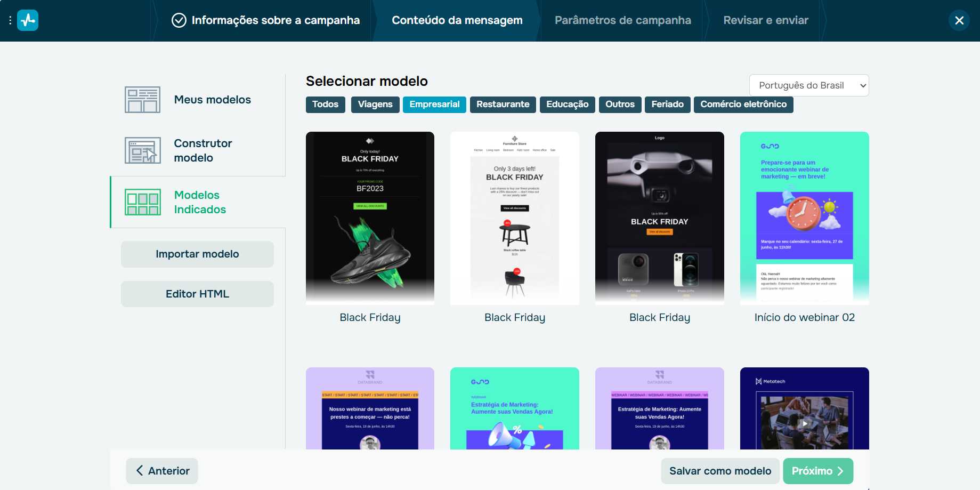Choose the purple 'Estratégia de Marketing' webinar template
Image resolution: width=980 pixels, height=490 pixels.
point(660,408)
